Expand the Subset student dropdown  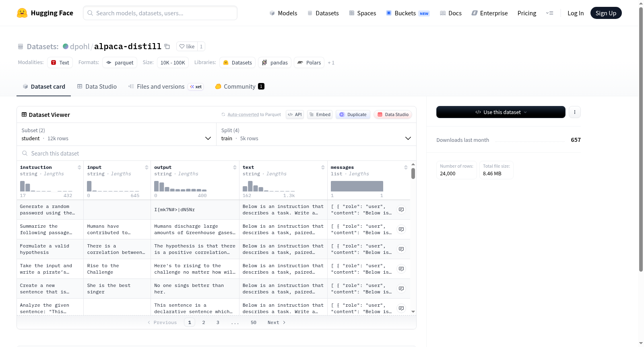pos(116,134)
